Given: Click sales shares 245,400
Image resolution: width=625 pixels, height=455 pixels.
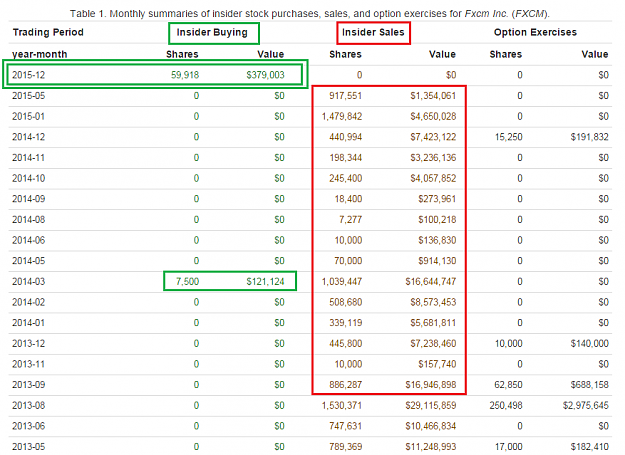Looking at the screenshot, I should click(x=346, y=178).
